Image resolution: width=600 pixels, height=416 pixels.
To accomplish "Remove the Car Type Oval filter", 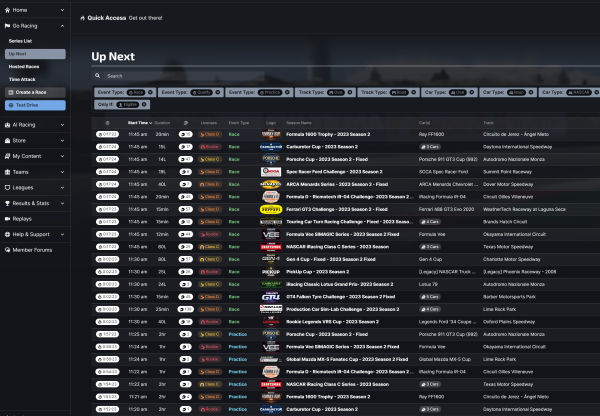I will pyautogui.click(x=472, y=92).
